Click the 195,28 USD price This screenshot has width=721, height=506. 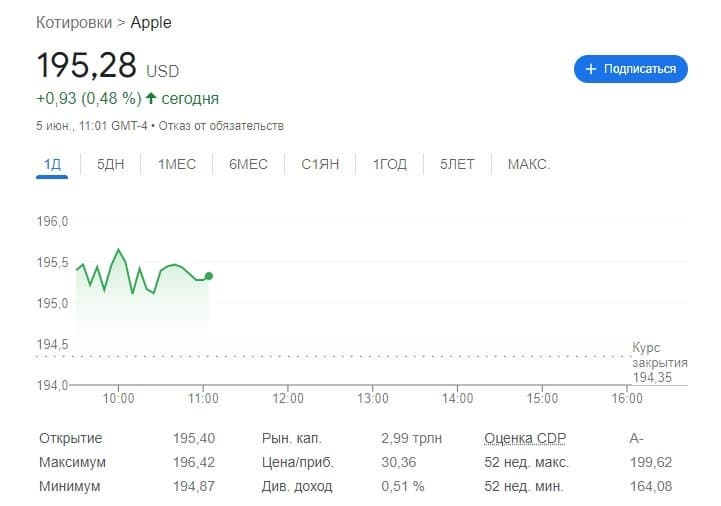[107, 66]
